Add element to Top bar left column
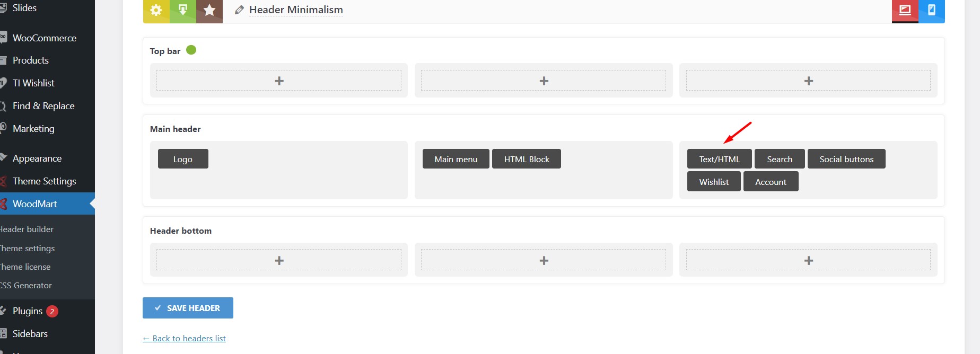Viewport: 980px width, 354px height. (279, 81)
